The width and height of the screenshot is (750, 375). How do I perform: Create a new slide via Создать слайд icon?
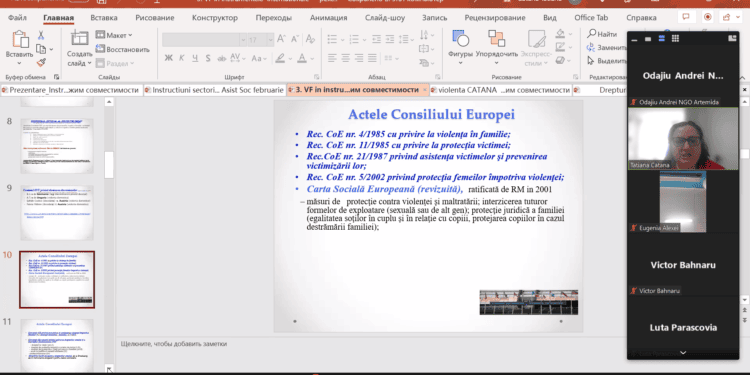(79, 38)
